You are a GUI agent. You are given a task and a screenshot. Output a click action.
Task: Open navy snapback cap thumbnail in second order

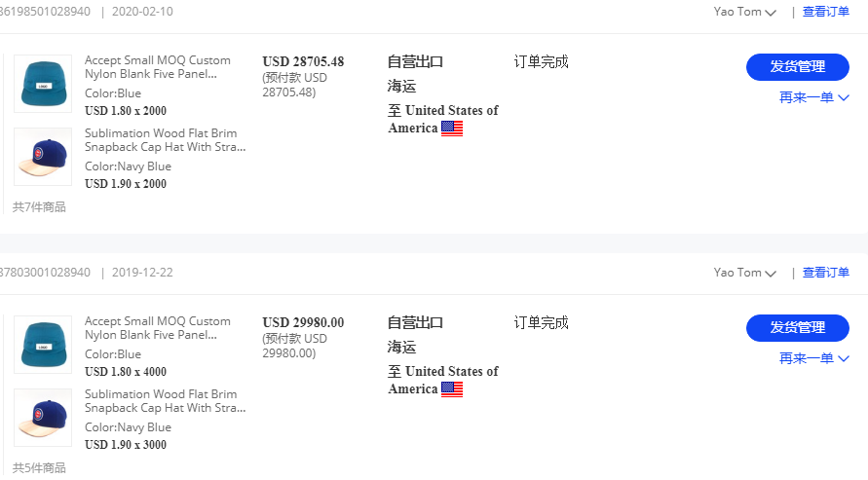point(43,418)
